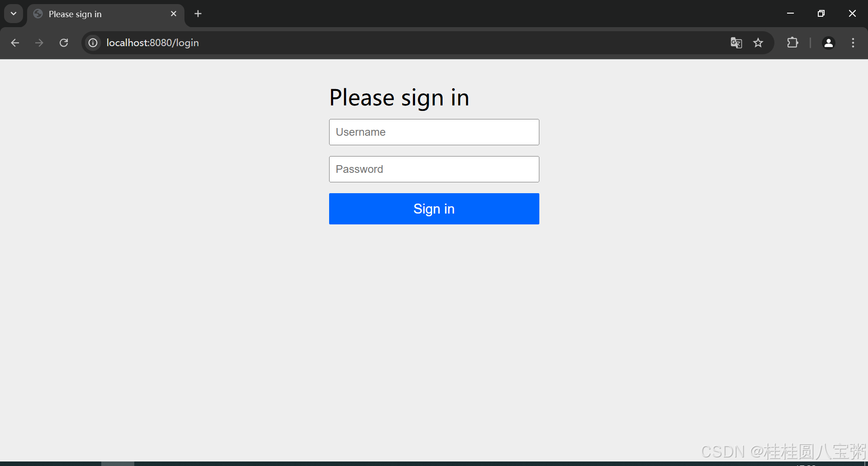Open the Extensions puzzle icon
The width and height of the screenshot is (868, 466).
(793, 43)
